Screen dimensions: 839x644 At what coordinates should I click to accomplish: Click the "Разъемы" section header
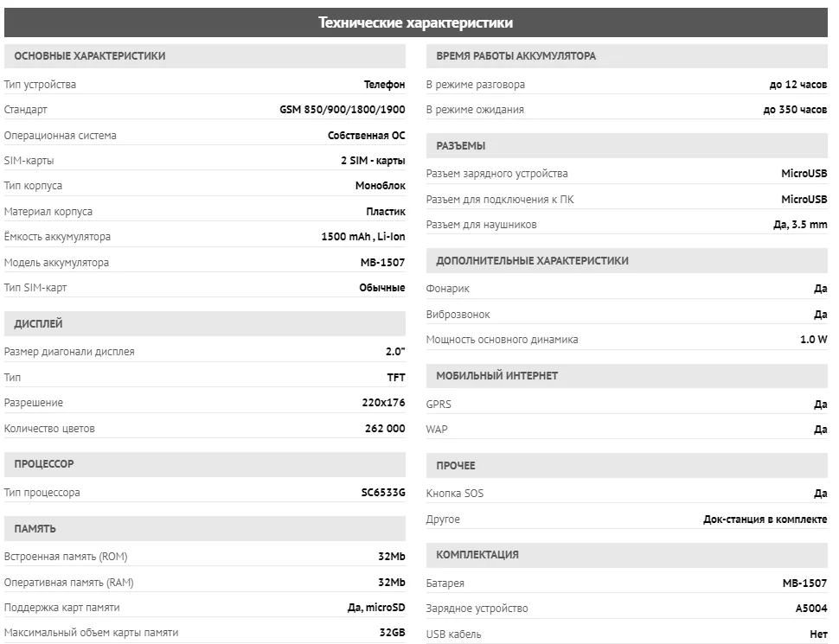tap(461, 146)
